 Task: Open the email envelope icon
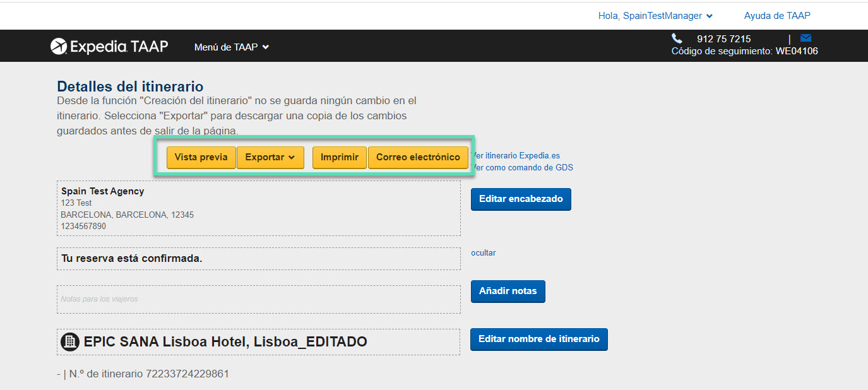pos(806,38)
